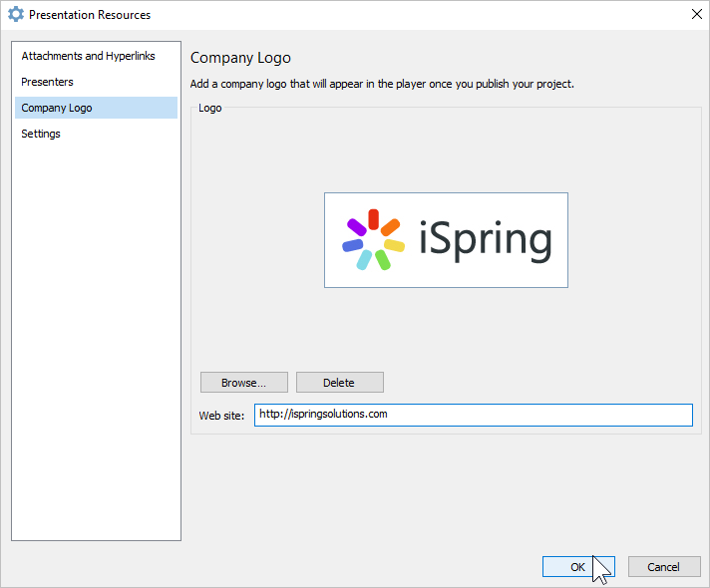Click the Browse... button
The height and width of the screenshot is (588, 710).
(244, 383)
